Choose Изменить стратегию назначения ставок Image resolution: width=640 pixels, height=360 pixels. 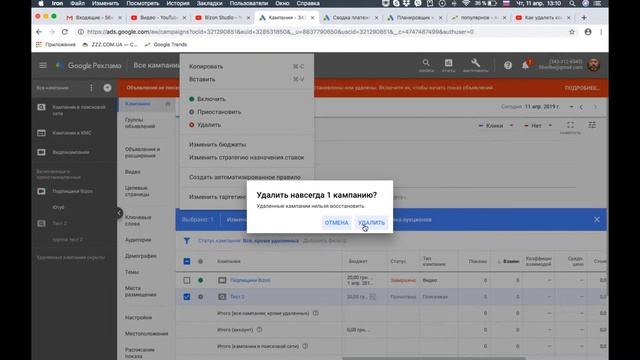(x=247, y=158)
